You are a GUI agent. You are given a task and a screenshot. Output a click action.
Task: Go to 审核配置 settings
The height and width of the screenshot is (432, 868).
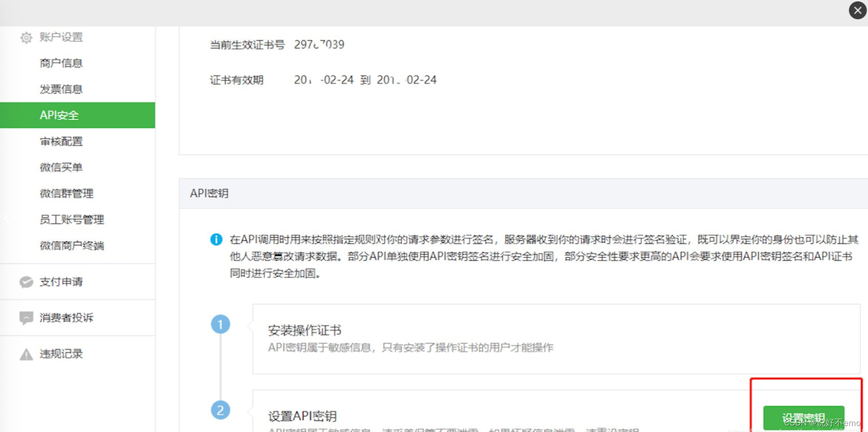61,142
